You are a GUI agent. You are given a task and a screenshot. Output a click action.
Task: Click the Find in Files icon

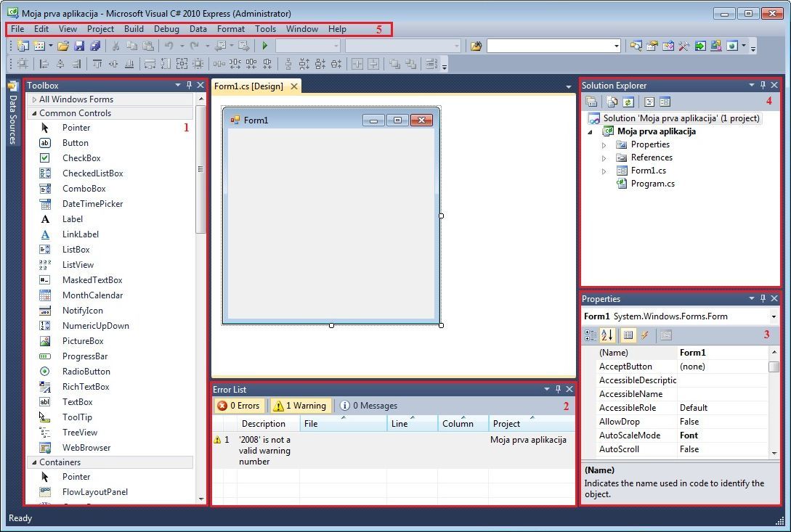click(x=476, y=46)
